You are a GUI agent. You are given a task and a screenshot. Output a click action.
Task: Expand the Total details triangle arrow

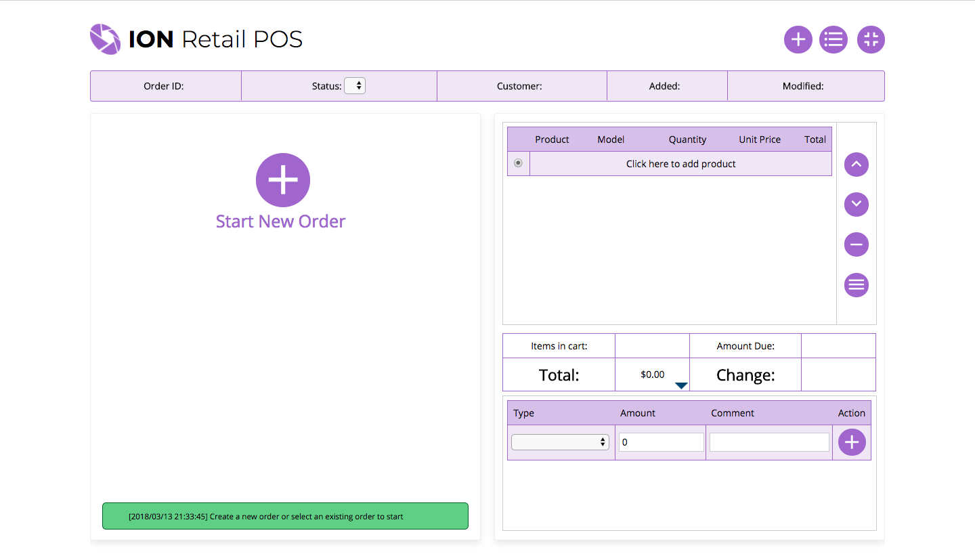(x=681, y=385)
